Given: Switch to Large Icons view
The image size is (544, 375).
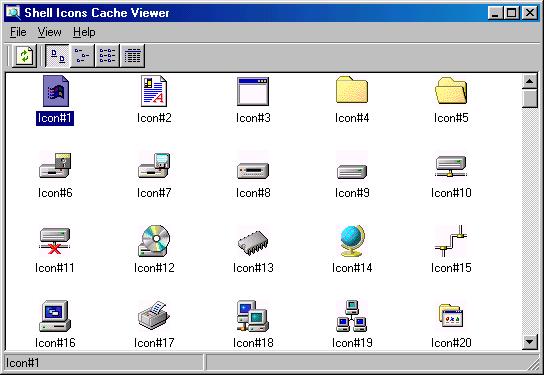Looking at the screenshot, I should [x=58, y=56].
